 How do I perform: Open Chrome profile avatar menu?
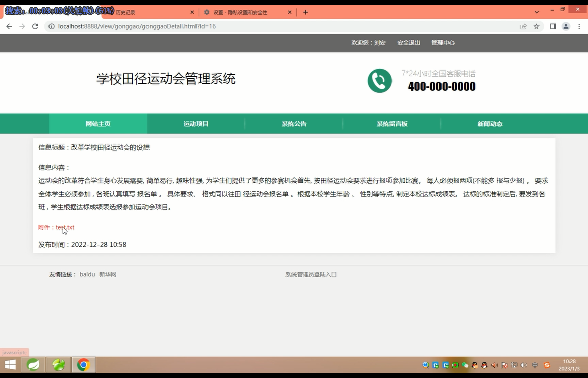(x=566, y=26)
